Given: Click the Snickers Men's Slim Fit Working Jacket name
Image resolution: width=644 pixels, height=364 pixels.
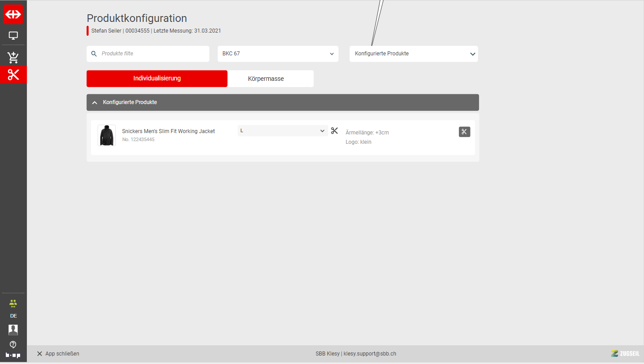Looking at the screenshot, I should click(x=168, y=131).
